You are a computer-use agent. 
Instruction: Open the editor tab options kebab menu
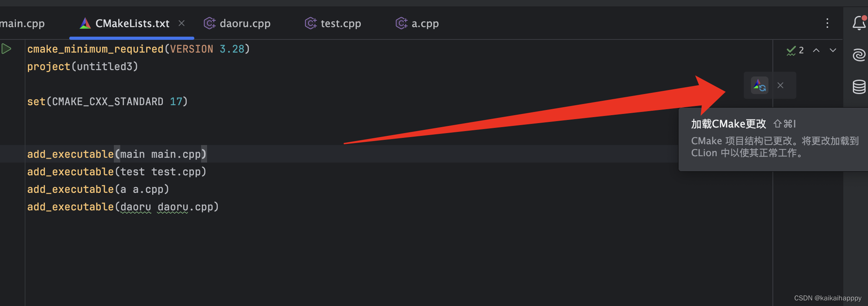(827, 23)
